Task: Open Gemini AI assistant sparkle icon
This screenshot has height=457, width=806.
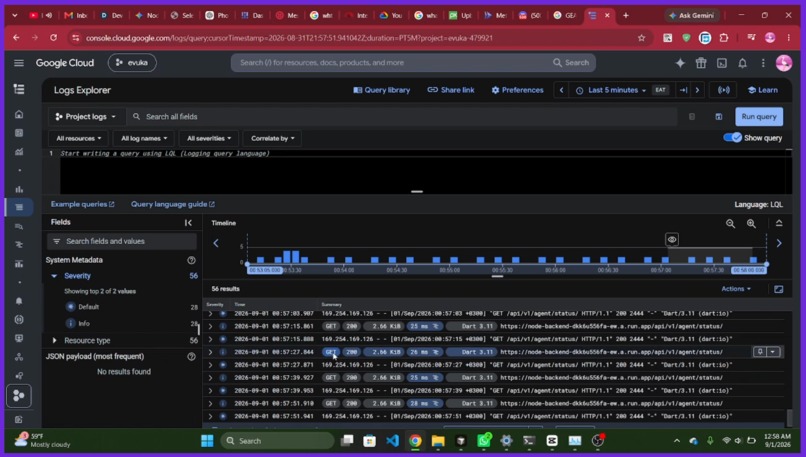Action: tap(680, 63)
